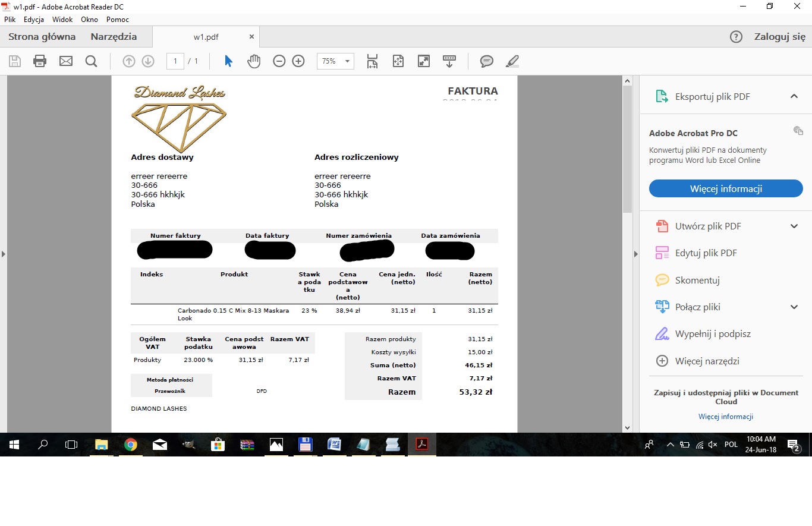Open the read mode toolbar icon
Image resolution: width=812 pixels, height=526 pixels.
449,61
